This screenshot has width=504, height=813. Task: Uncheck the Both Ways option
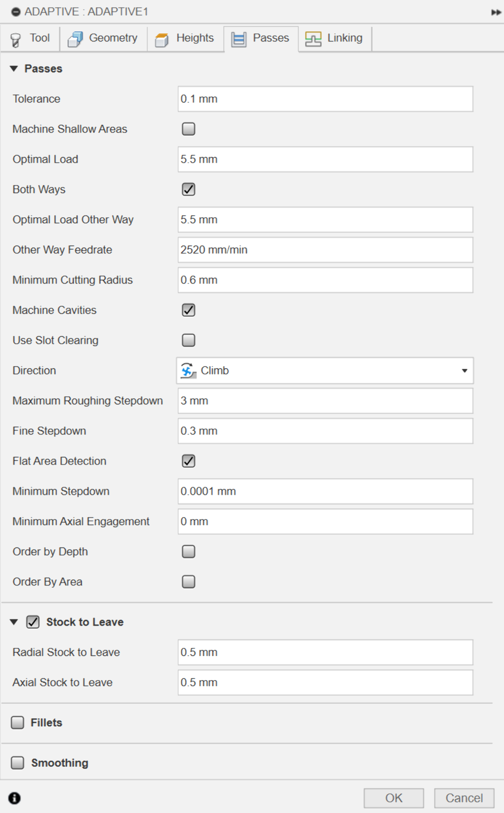pyautogui.click(x=188, y=189)
